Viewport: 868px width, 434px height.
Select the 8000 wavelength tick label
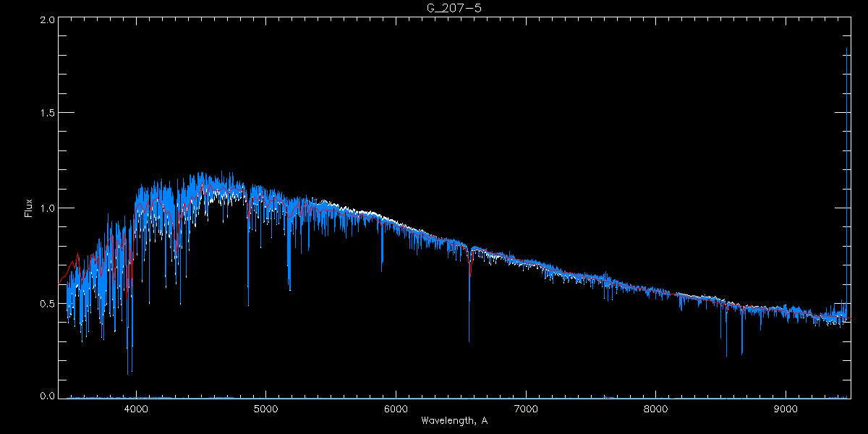(656, 408)
